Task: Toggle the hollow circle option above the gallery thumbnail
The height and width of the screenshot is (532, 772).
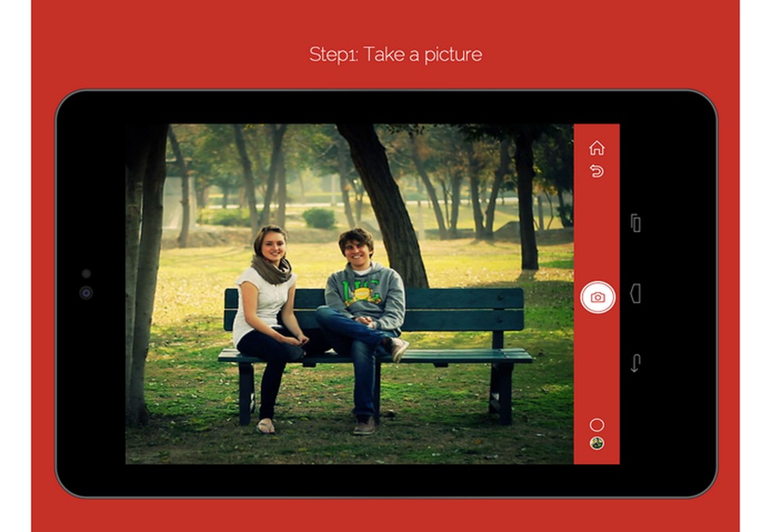Action: (x=597, y=423)
